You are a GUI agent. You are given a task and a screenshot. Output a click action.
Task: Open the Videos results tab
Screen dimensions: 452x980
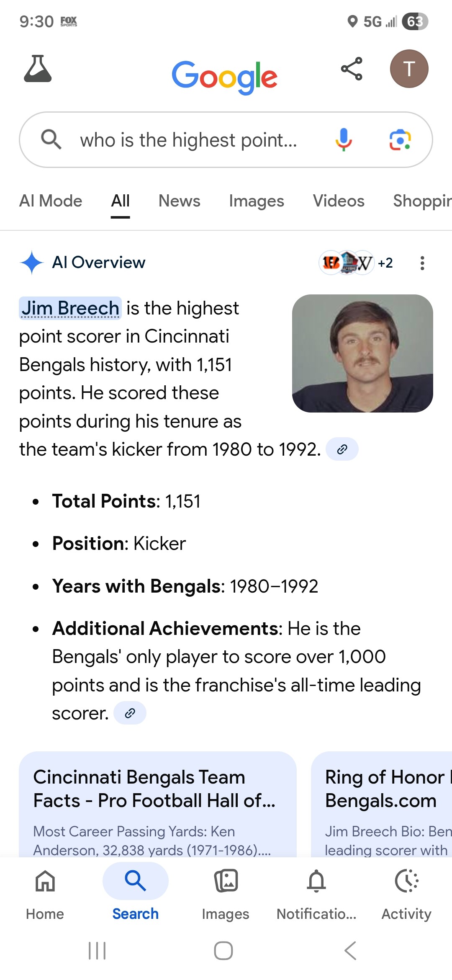339,201
